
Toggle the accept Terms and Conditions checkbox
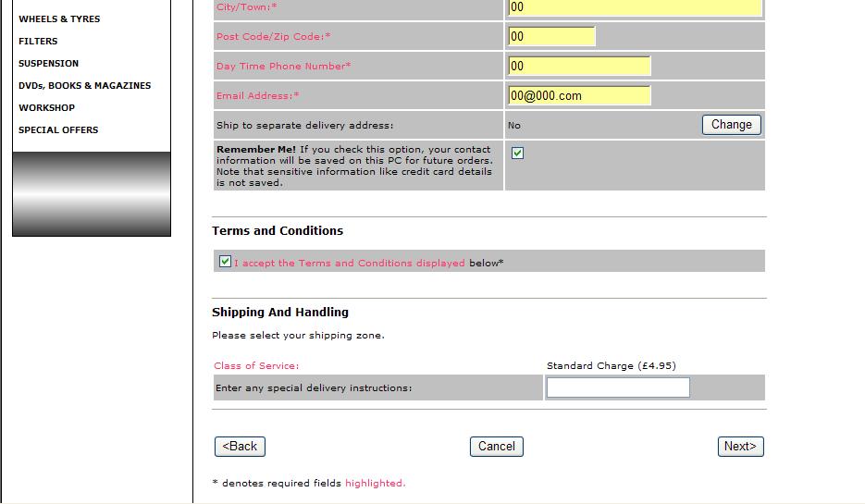tap(225, 262)
